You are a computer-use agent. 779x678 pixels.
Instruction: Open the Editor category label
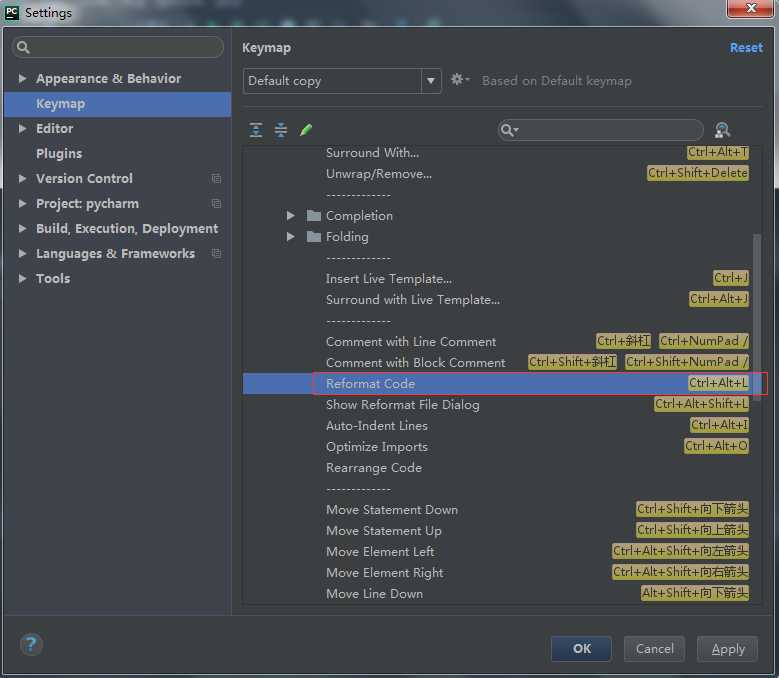tap(54, 129)
